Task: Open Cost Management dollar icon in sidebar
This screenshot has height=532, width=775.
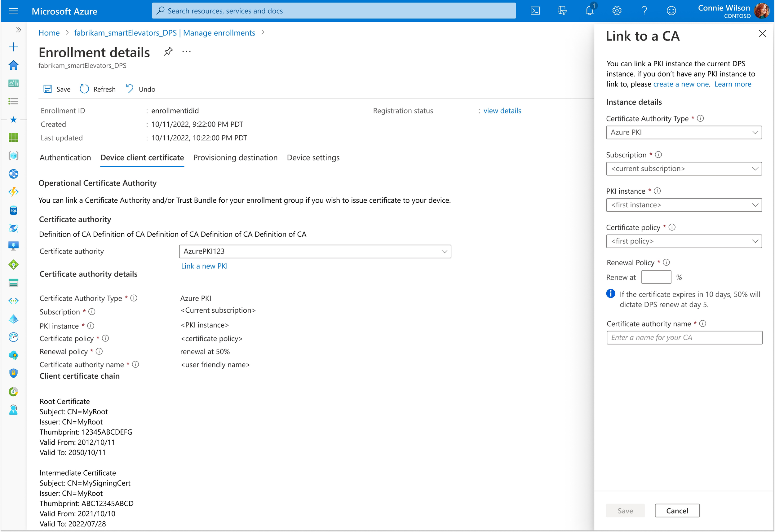Action: click(x=13, y=391)
